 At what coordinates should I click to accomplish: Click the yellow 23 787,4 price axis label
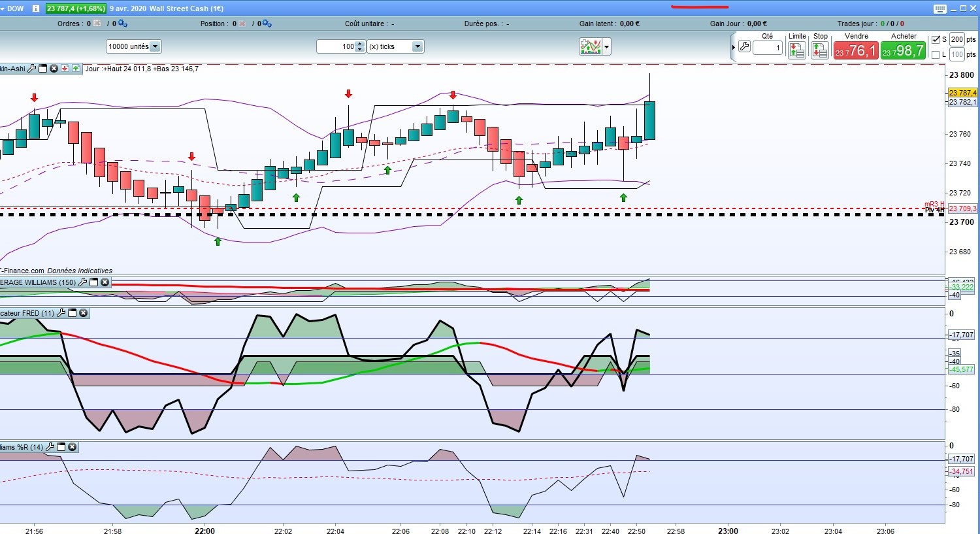click(962, 93)
